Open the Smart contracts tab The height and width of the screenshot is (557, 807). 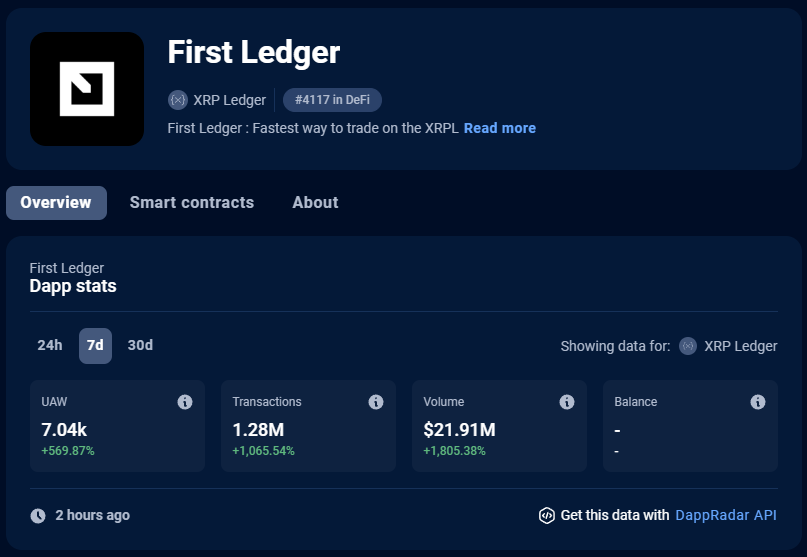pyautogui.click(x=192, y=203)
